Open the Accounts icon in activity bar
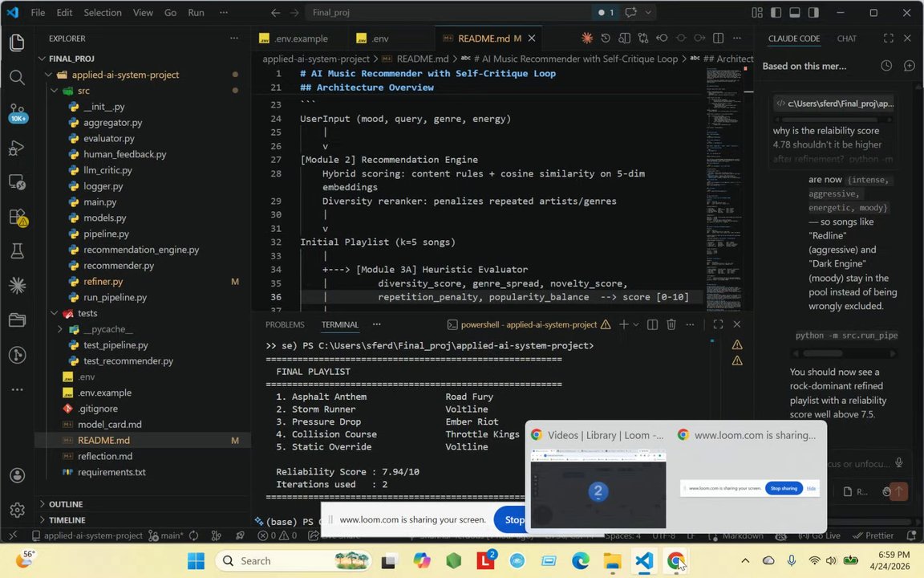This screenshot has height=578, width=924. (x=17, y=475)
